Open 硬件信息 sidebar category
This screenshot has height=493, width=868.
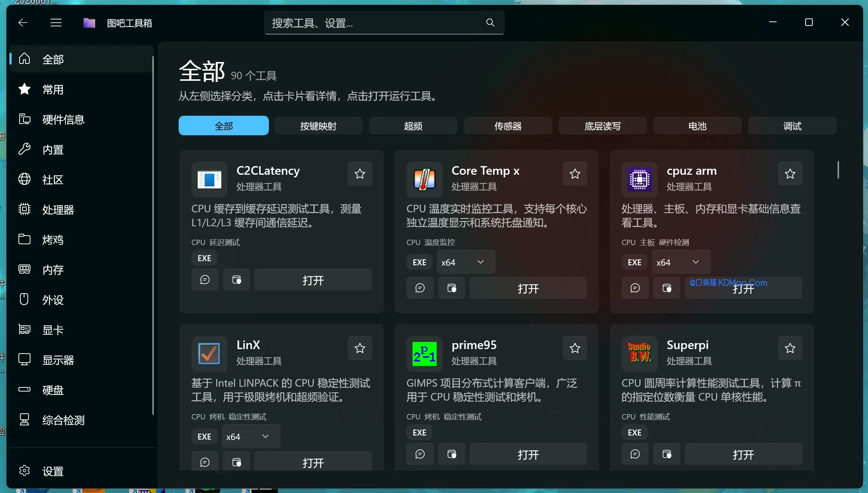point(82,119)
